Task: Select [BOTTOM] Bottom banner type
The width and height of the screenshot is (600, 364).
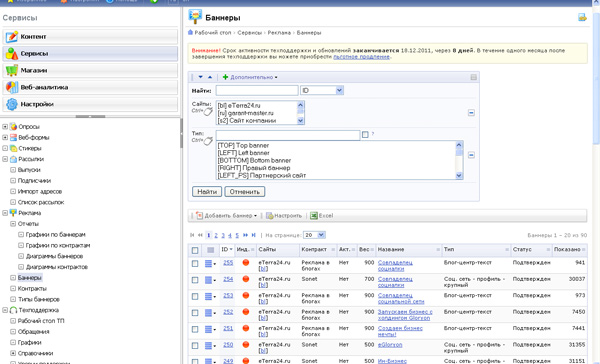Action: click(x=254, y=160)
